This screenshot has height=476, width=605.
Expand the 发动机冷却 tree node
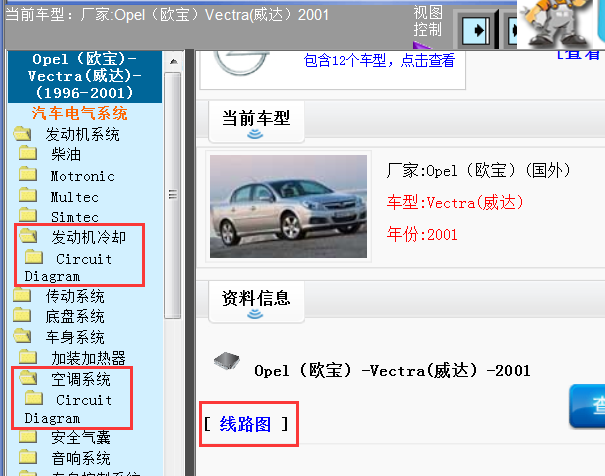tap(89, 237)
